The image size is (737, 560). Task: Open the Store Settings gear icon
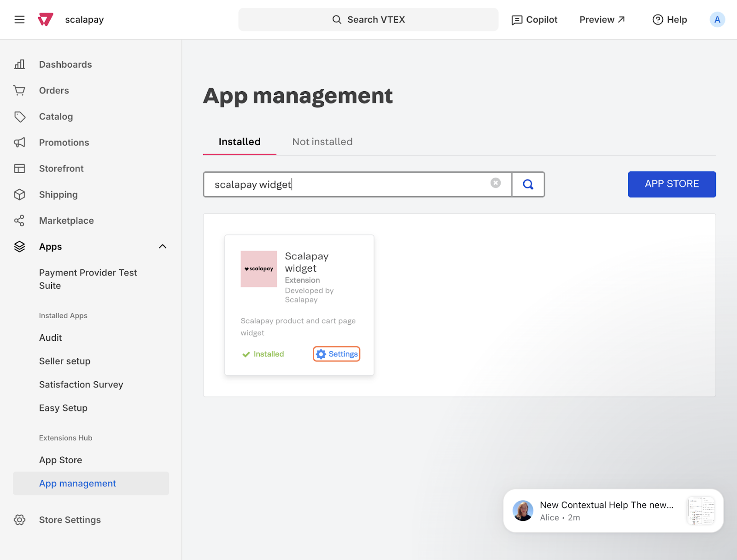click(x=19, y=520)
